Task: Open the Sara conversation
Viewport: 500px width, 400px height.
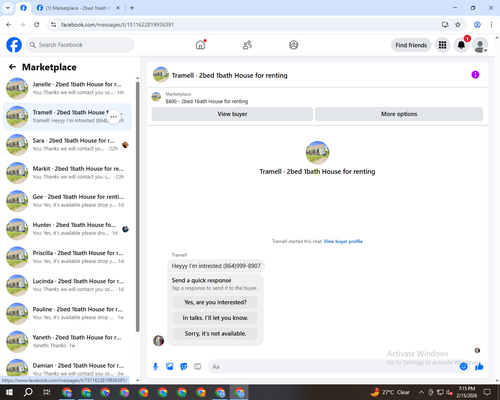Action: 67,145
